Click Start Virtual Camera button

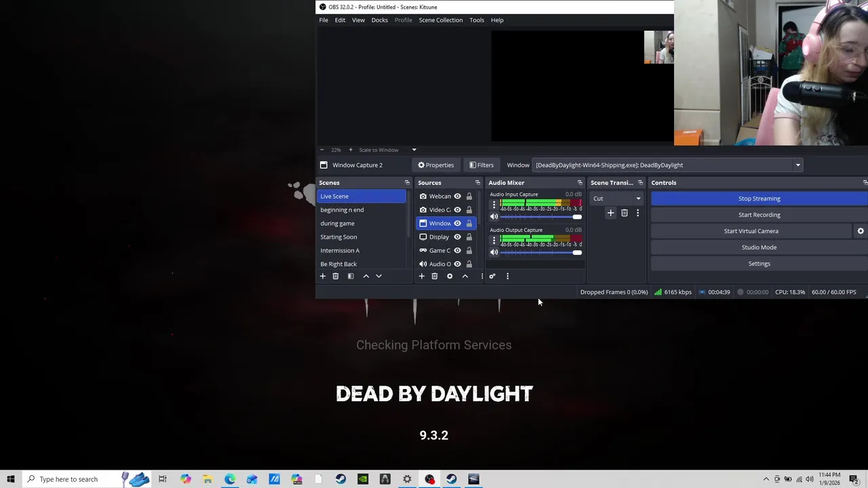click(x=751, y=231)
